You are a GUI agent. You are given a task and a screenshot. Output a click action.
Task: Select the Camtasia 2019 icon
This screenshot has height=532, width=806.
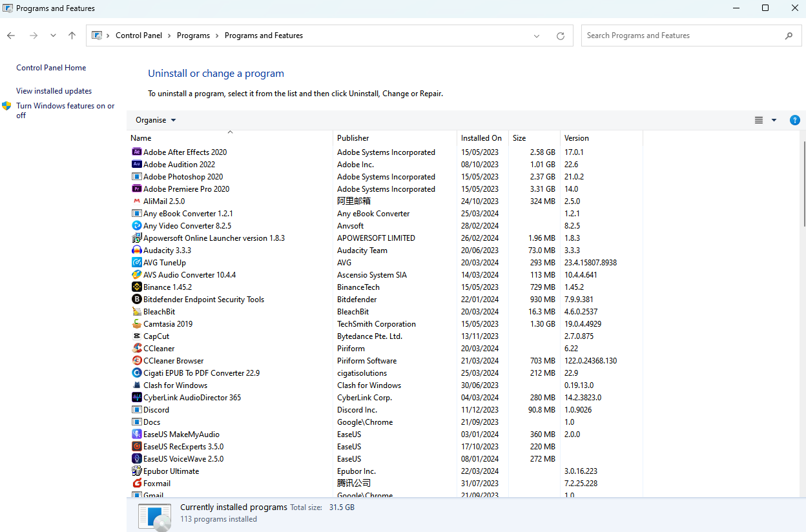[136, 324]
